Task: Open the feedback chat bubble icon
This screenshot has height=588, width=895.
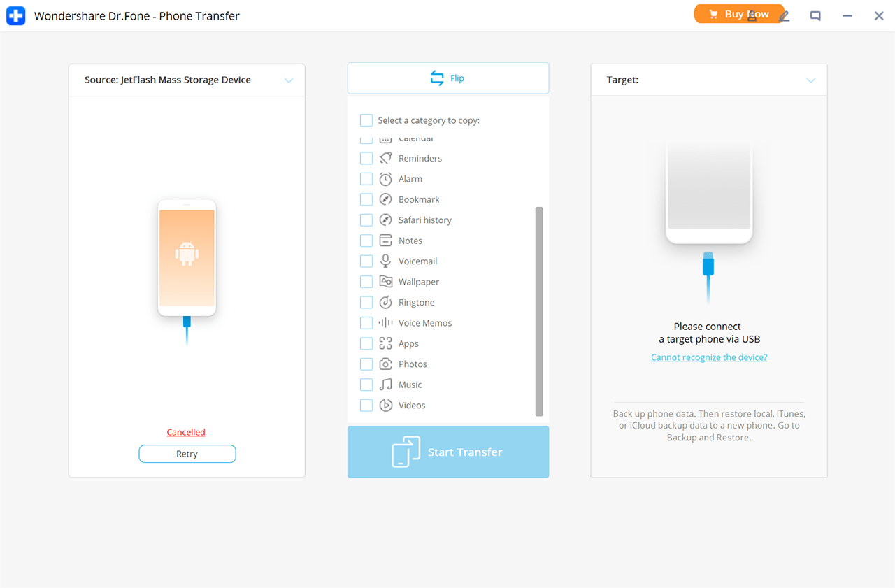Action: (x=815, y=15)
